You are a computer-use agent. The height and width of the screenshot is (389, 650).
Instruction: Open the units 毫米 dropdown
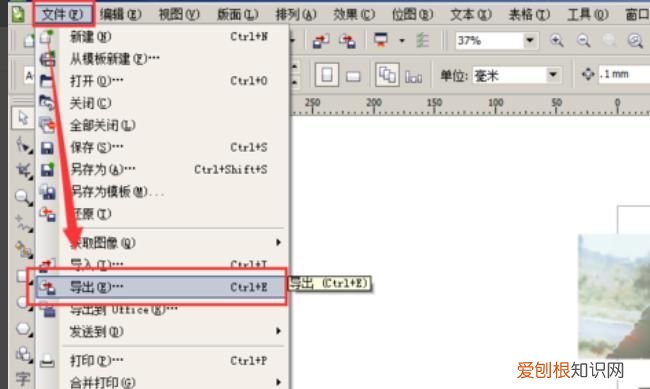(553, 75)
